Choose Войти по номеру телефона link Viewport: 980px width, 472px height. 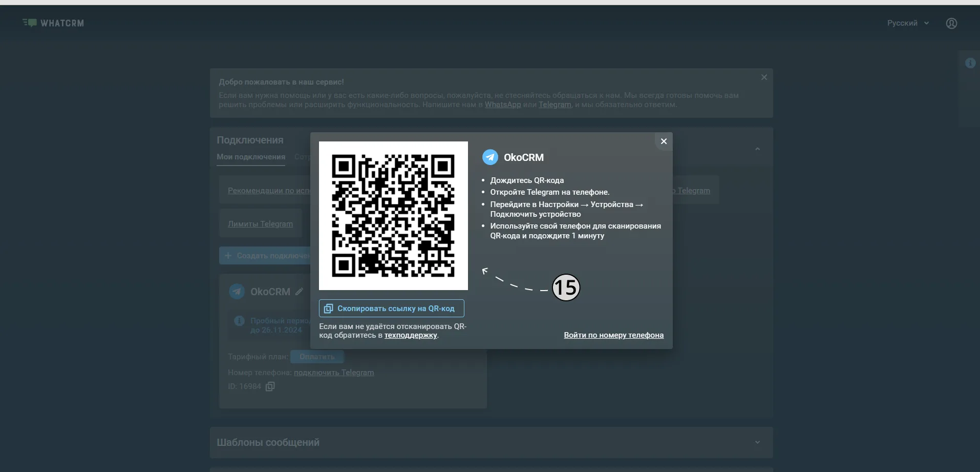(x=614, y=335)
